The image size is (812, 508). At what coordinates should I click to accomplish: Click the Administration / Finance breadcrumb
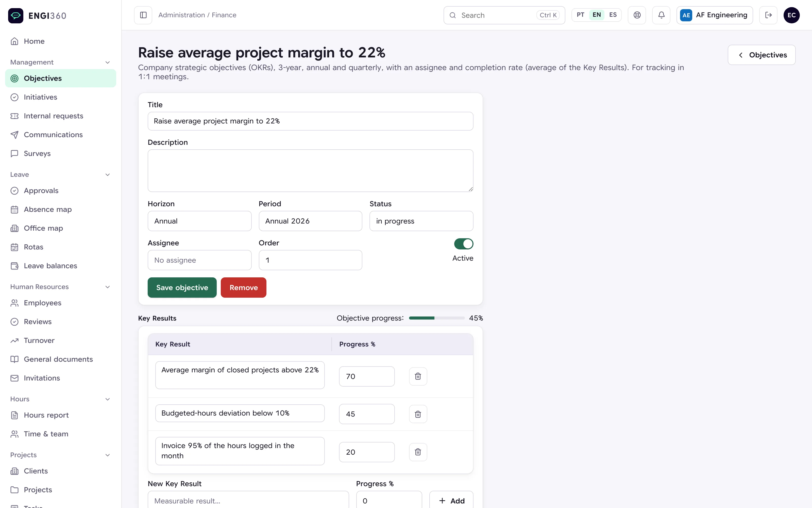coord(197,15)
